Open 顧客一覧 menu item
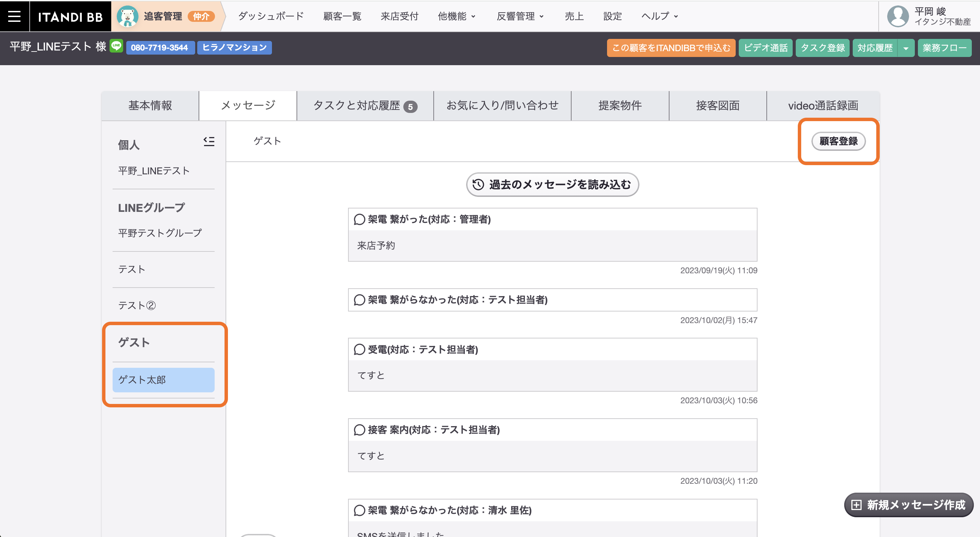 pyautogui.click(x=342, y=16)
